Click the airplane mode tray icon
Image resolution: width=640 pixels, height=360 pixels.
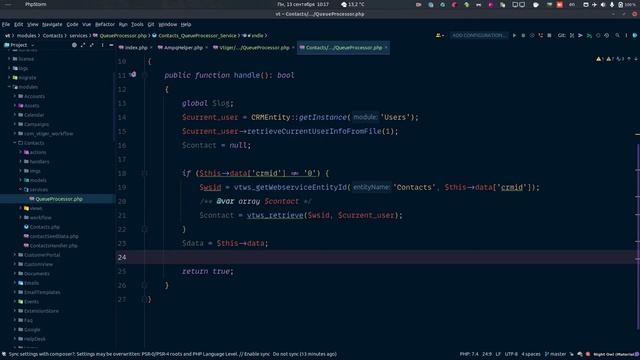[x=594, y=4]
